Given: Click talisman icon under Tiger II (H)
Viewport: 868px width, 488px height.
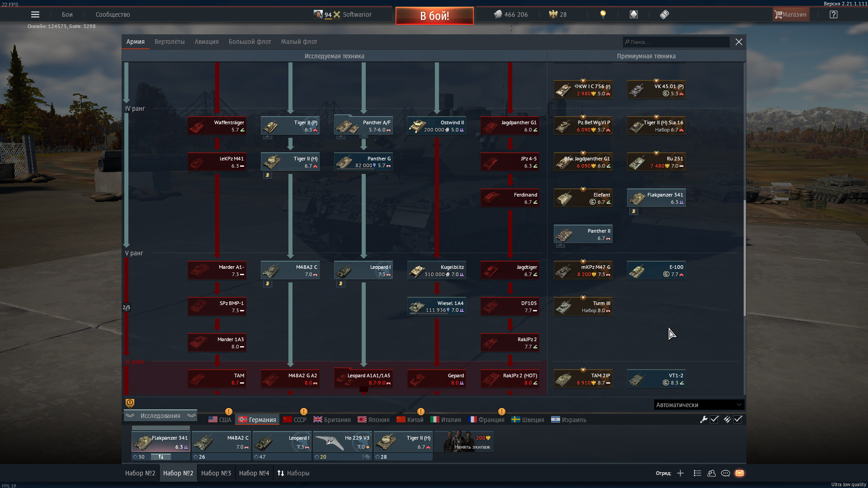Looking at the screenshot, I should (268, 175).
